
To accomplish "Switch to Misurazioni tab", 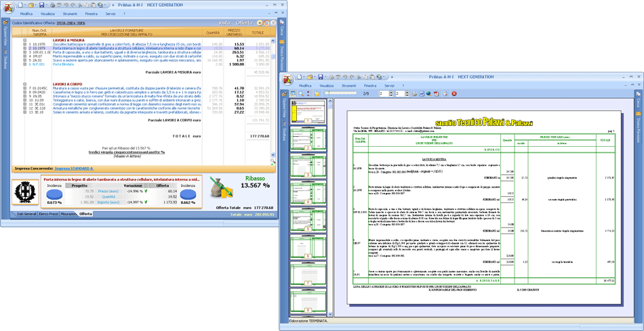I will pyautogui.click(x=68, y=214).
